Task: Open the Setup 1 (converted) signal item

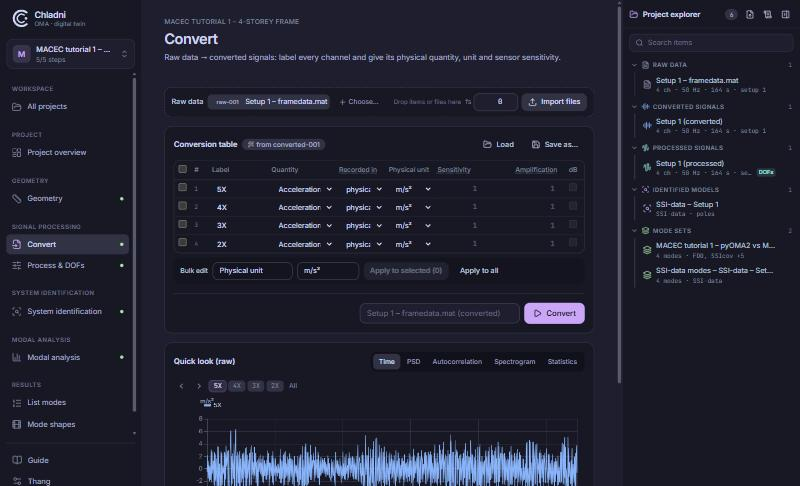Action: (712, 126)
